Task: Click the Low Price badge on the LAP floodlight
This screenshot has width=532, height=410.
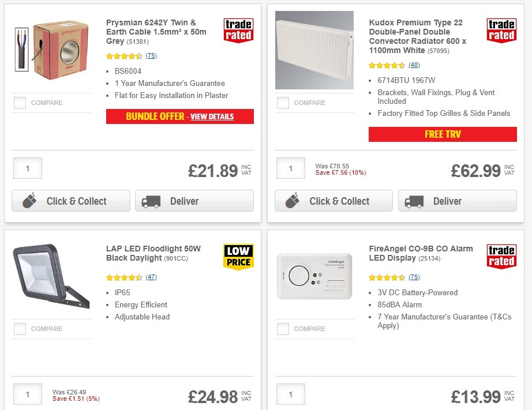Action: (x=238, y=255)
